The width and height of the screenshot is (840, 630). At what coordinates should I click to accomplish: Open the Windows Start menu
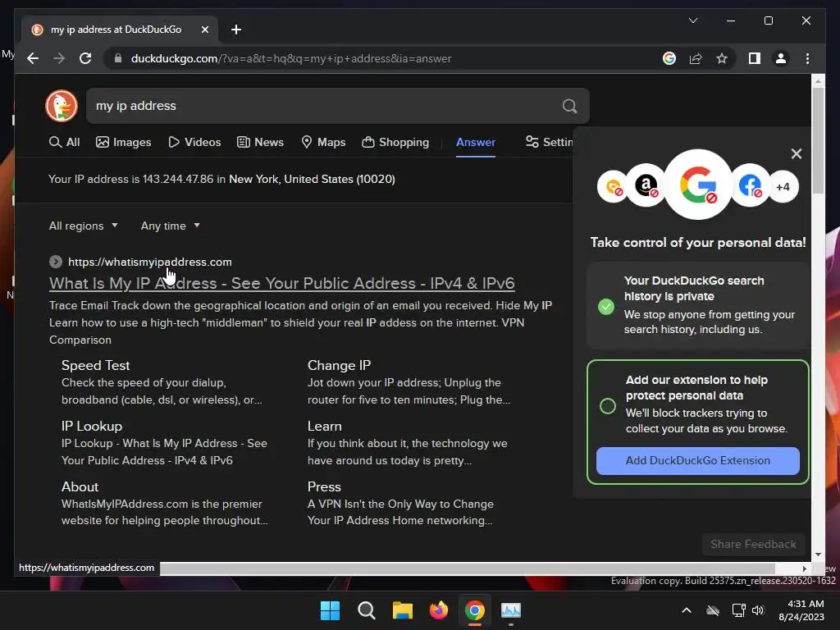point(330,610)
